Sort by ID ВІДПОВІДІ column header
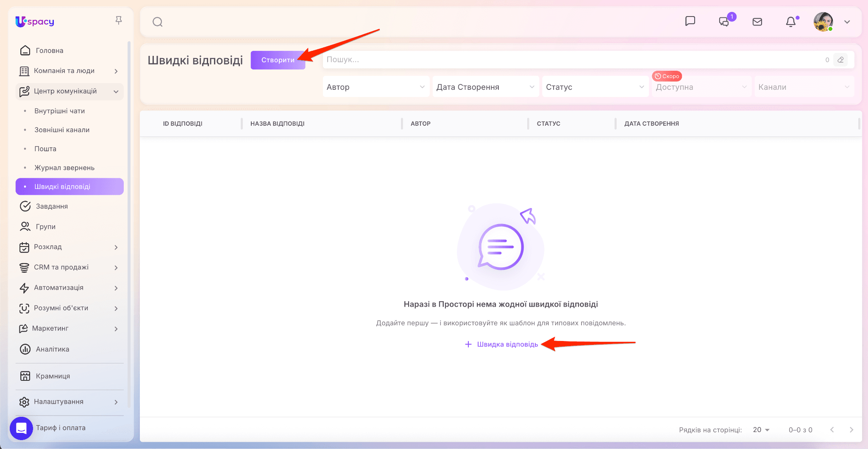 click(x=183, y=124)
